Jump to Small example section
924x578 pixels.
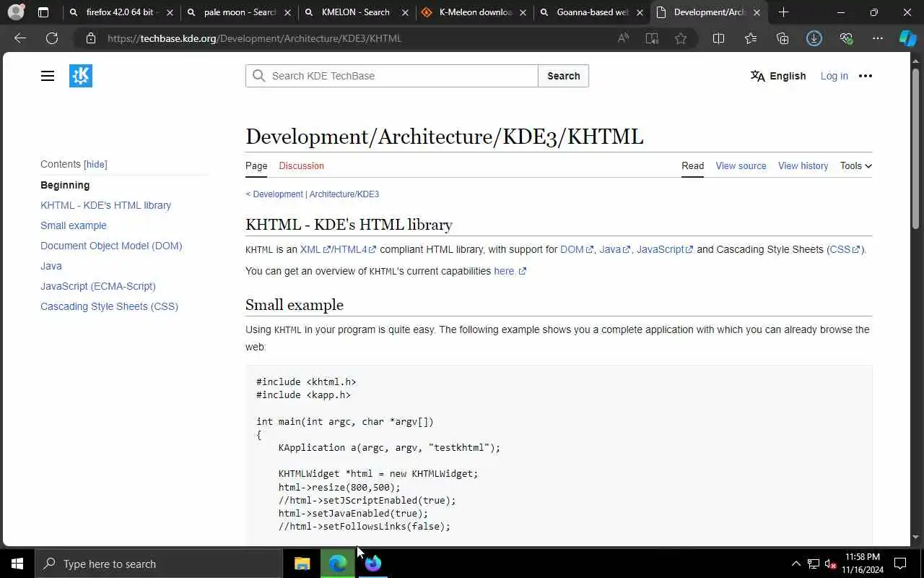[x=73, y=225]
